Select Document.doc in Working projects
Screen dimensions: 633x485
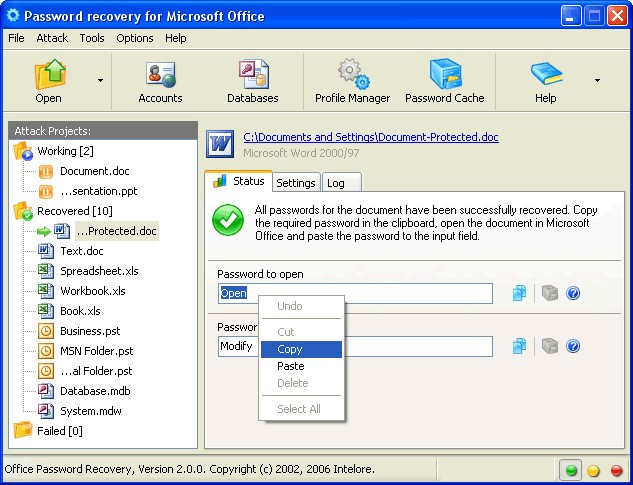tap(95, 171)
